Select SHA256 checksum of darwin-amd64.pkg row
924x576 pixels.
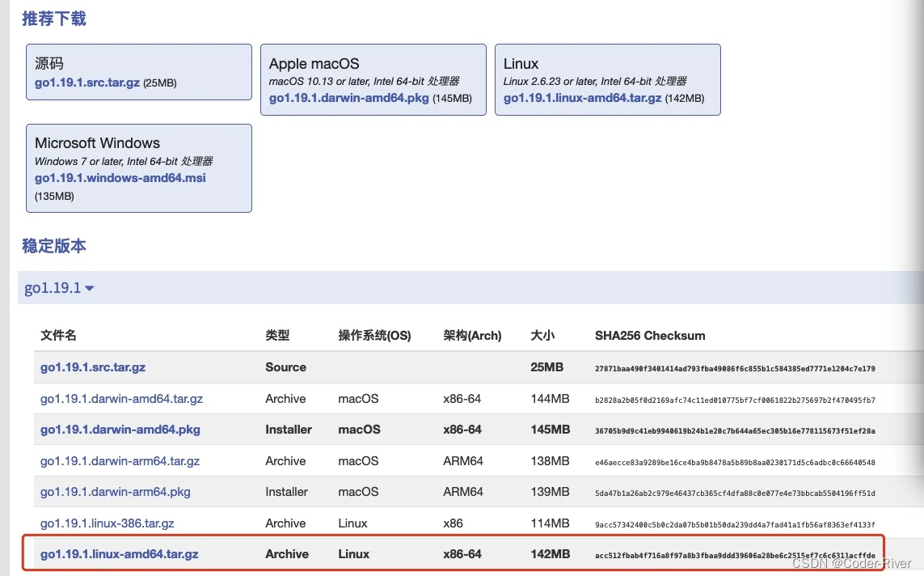[735, 431]
